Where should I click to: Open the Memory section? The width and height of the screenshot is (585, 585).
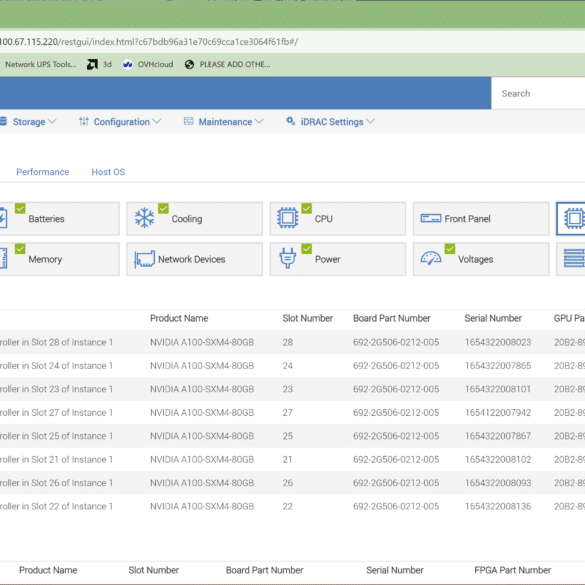(x=59, y=259)
